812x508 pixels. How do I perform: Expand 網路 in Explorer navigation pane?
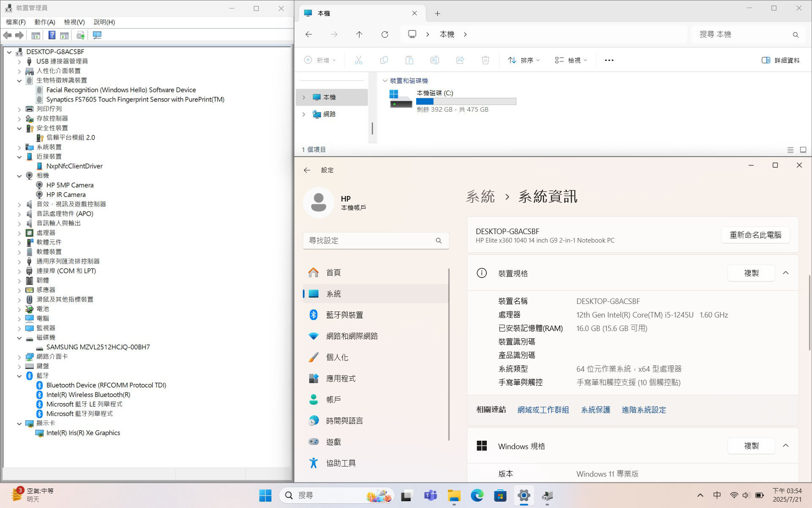pos(304,114)
